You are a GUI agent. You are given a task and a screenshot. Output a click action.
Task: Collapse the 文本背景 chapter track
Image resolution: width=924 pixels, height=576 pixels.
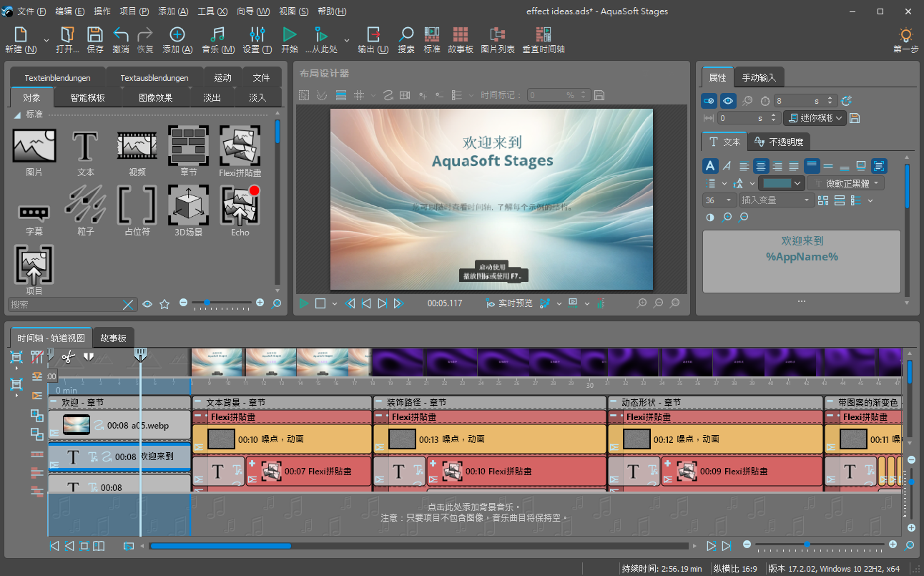(x=198, y=403)
